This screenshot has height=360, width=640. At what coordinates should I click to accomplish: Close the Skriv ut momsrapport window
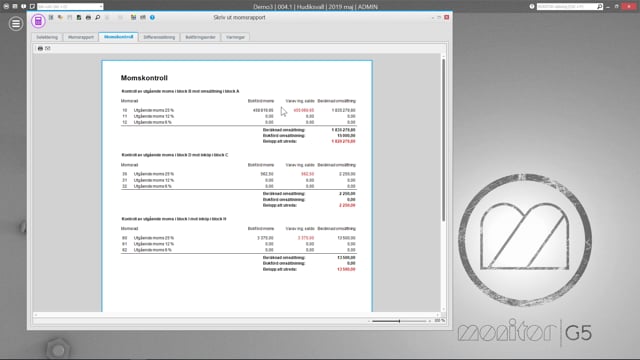tap(447, 17)
